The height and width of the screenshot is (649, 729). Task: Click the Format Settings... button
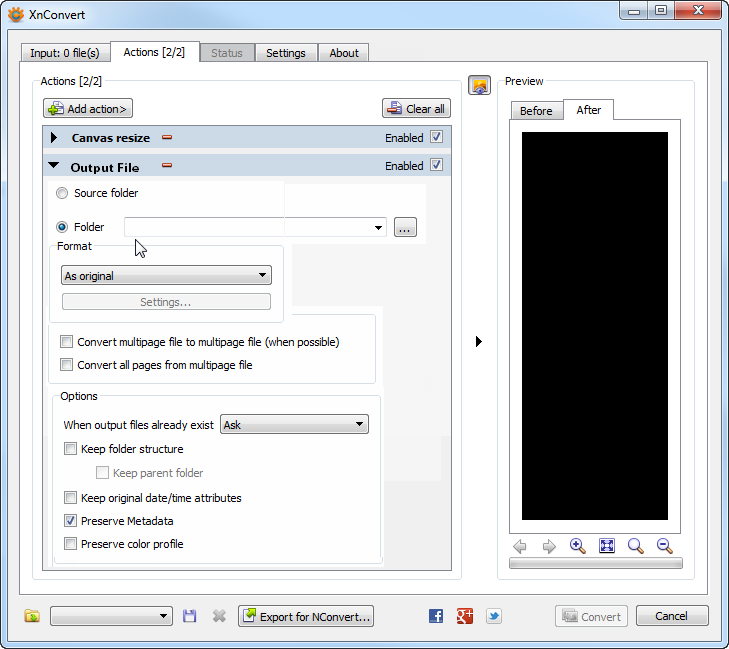pyautogui.click(x=166, y=302)
